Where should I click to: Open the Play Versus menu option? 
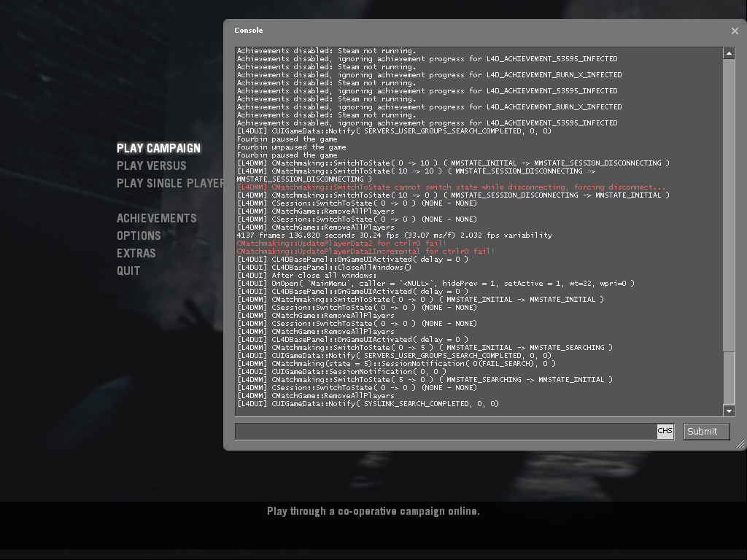click(152, 166)
